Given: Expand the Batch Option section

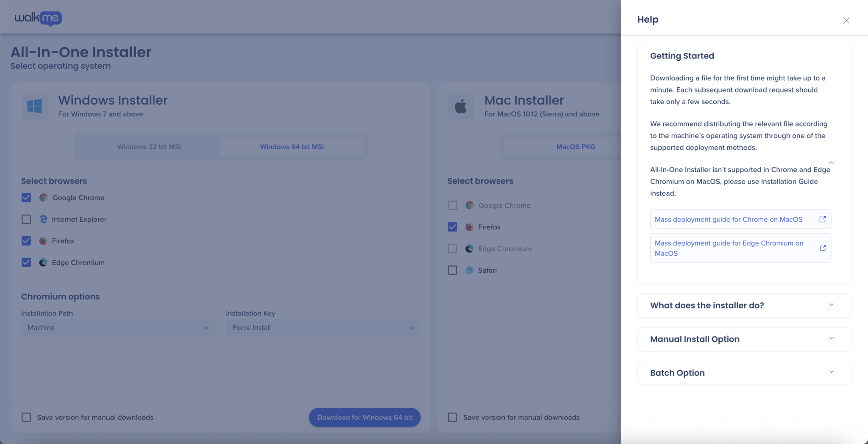Looking at the screenshot, I should click(744, 373).
